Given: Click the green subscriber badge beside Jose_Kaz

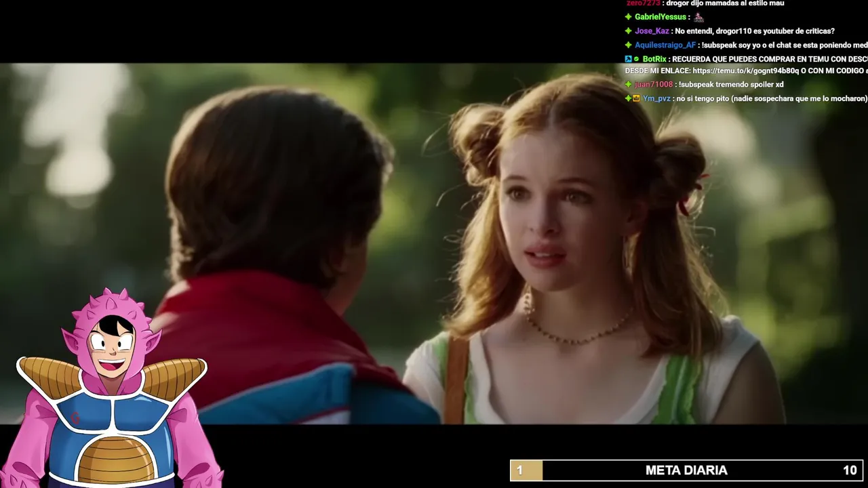Looking at the screenshot, I should coord(629,31).
